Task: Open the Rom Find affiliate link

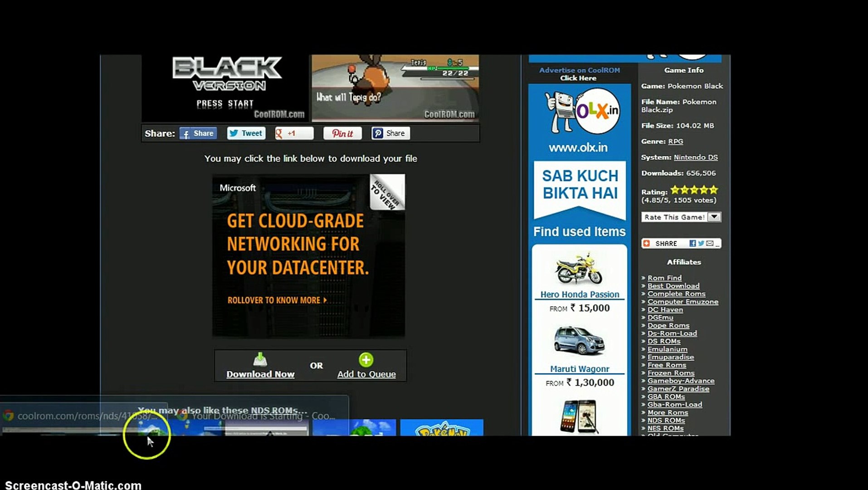Action: point(664,278)
